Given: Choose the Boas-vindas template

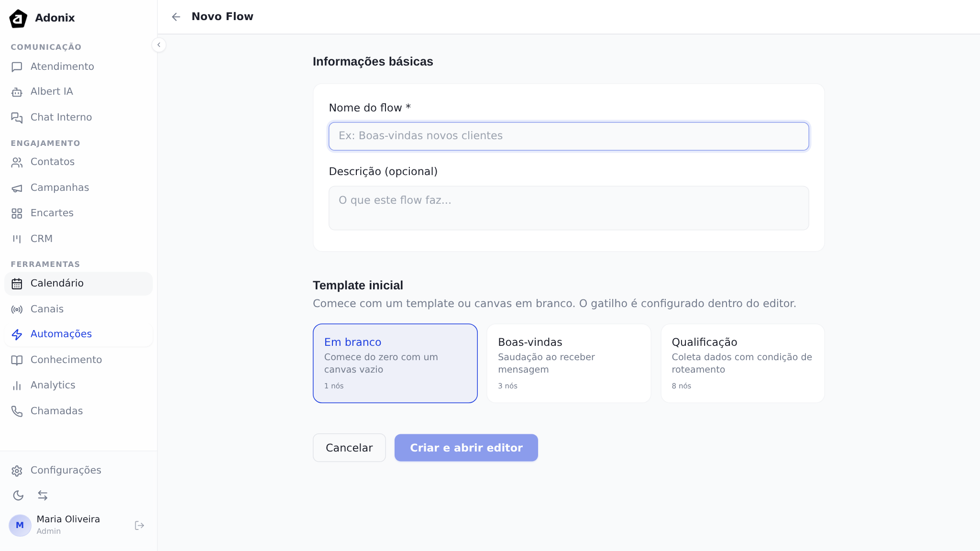Looking at the screenshot, I should click(x=568, y=363).
